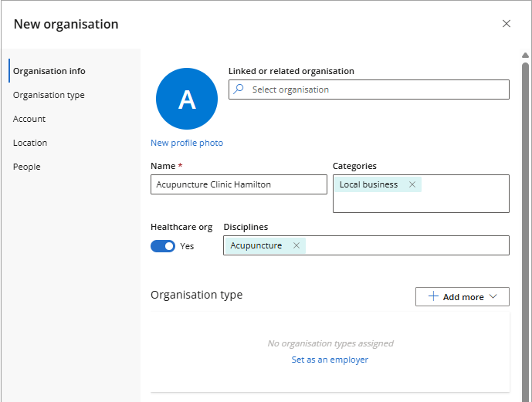Open the Location section
Screen dimensions: 532x402
[x=30, y=143]
